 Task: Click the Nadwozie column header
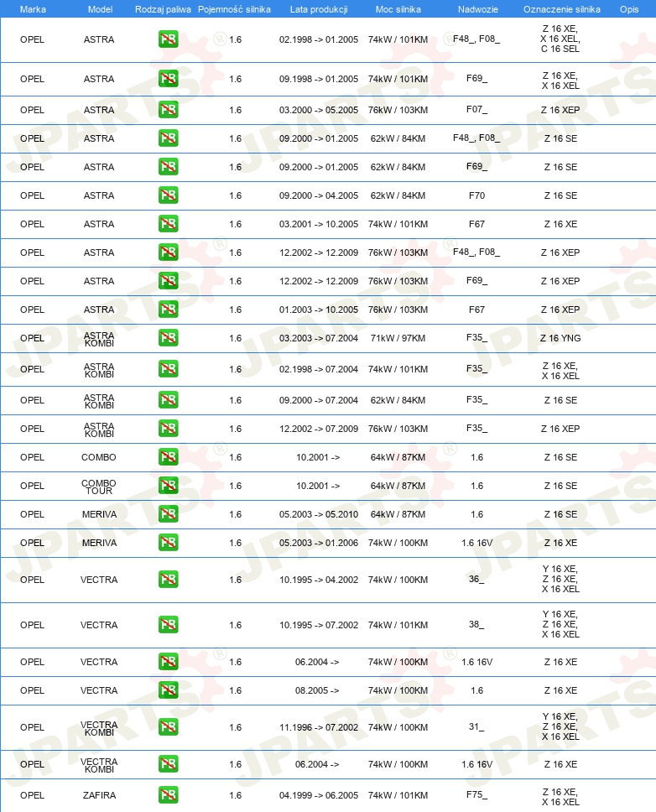(x=478, y=9)
